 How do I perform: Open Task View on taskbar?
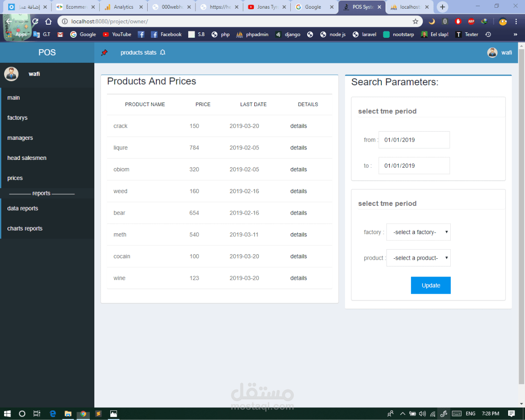[37, 414]
